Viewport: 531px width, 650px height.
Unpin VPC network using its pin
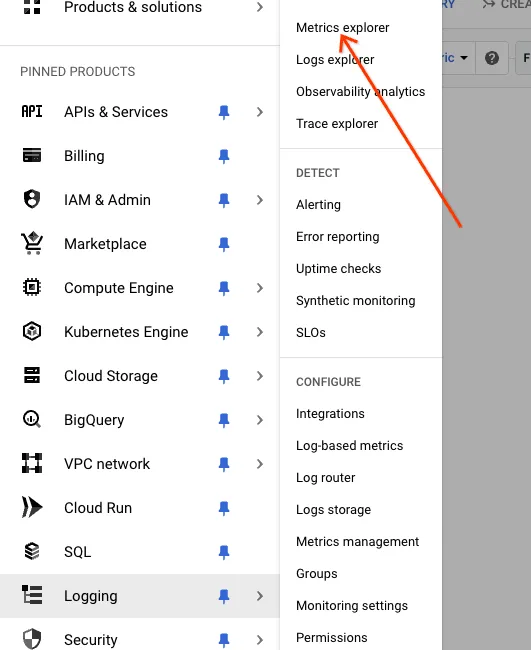pyautogui.click(x=224, y=463)
